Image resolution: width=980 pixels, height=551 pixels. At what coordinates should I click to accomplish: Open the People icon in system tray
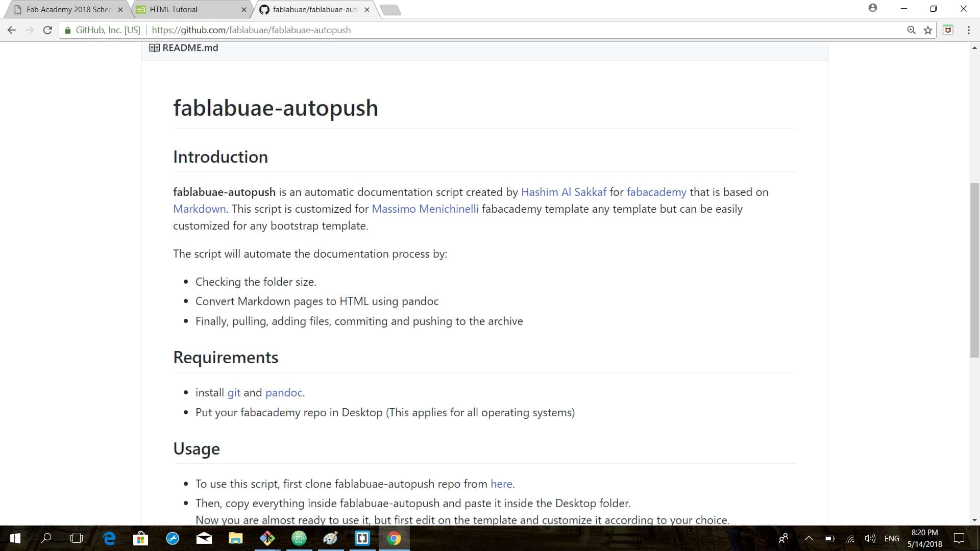(783, 538)
